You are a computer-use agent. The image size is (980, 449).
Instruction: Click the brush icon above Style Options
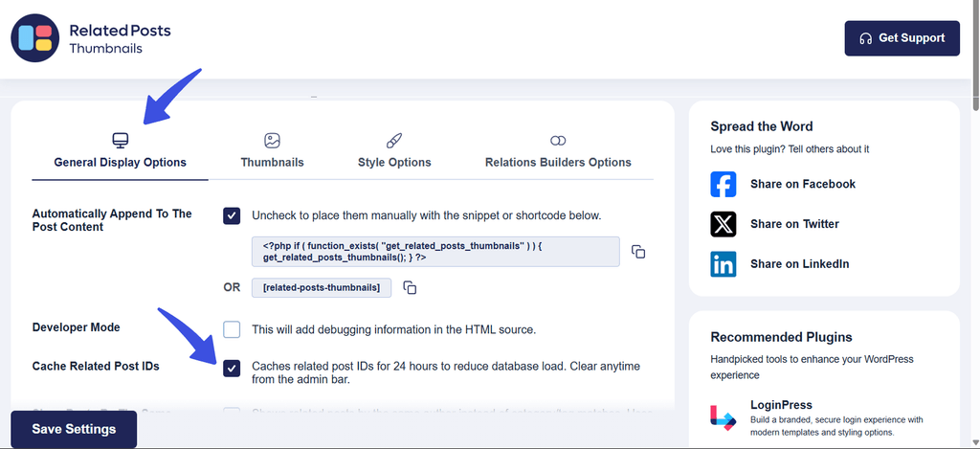tap(394, 140)
